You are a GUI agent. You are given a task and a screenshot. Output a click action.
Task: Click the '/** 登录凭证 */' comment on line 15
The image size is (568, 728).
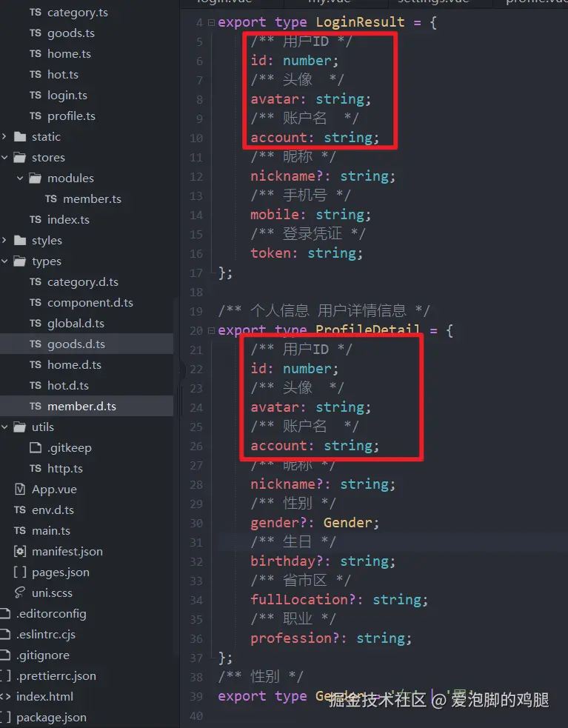click(308, 234)
